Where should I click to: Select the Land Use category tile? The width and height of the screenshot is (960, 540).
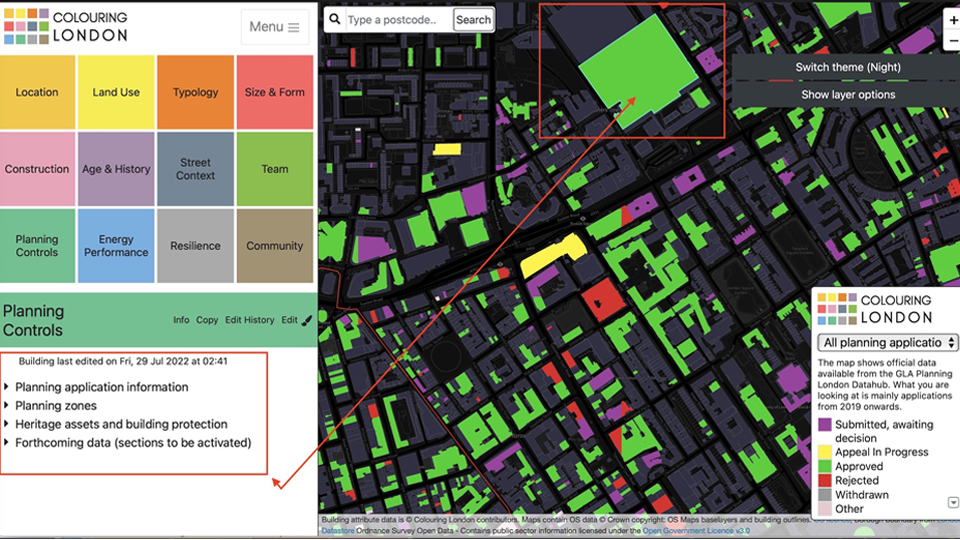pos(116,92)
